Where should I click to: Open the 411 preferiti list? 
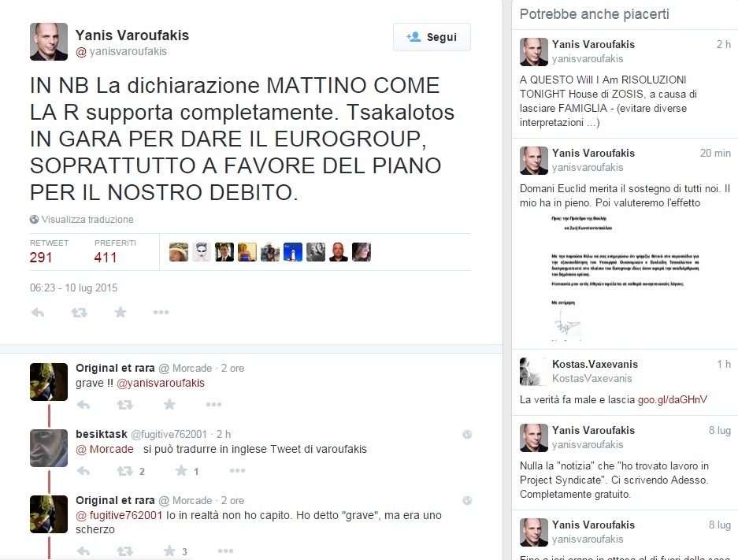click(106, 258)
